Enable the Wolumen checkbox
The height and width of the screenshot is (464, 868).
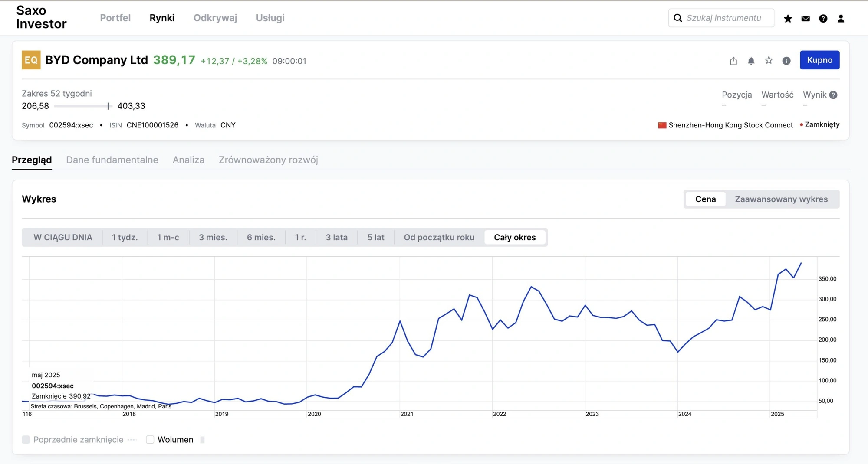point(150,440)
